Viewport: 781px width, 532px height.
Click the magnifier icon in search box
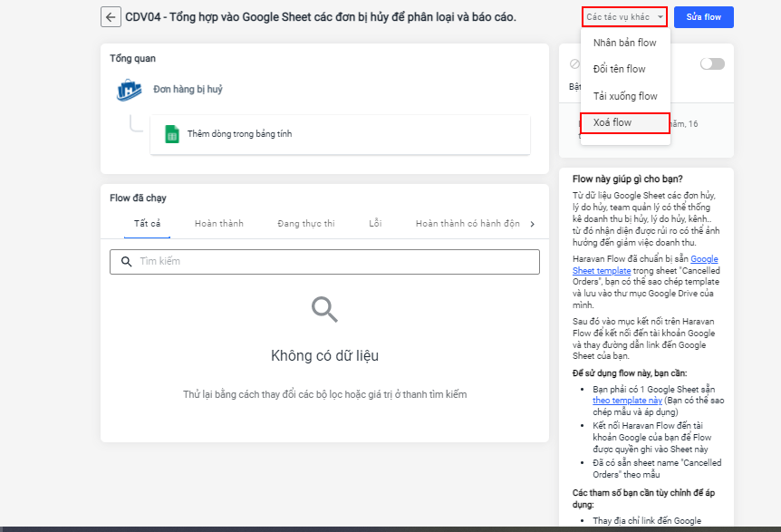point(126,262)
